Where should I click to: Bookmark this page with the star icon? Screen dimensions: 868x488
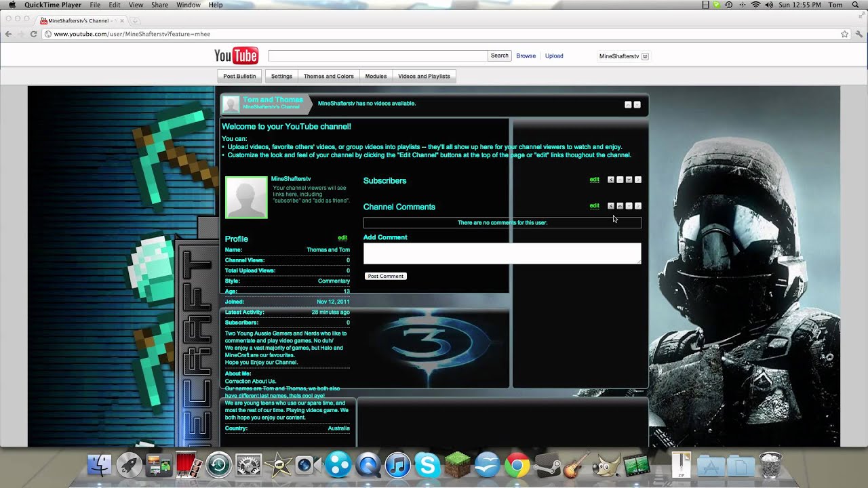(x=844, y=34)
